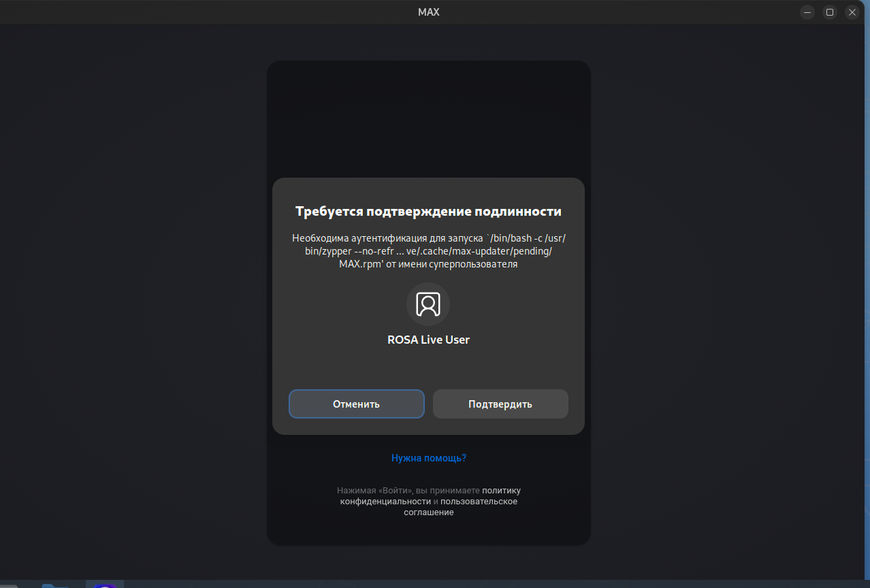The image size is (870, 588).
Task: Close the MAX window
Action: click(852, 12)
